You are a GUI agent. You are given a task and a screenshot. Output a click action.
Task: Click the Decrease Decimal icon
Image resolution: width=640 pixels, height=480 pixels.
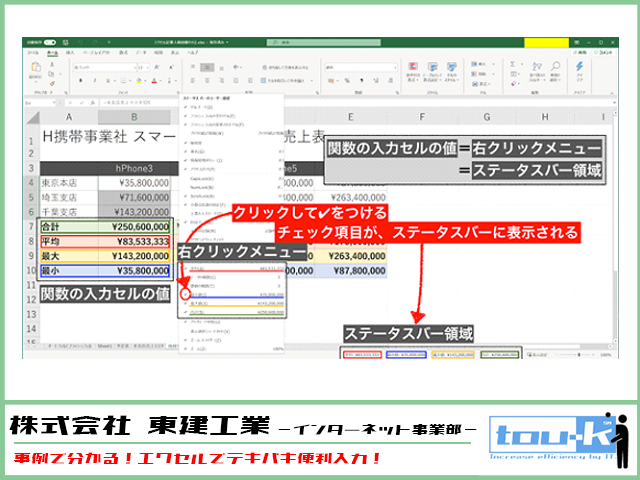click(x=390, y=81)
